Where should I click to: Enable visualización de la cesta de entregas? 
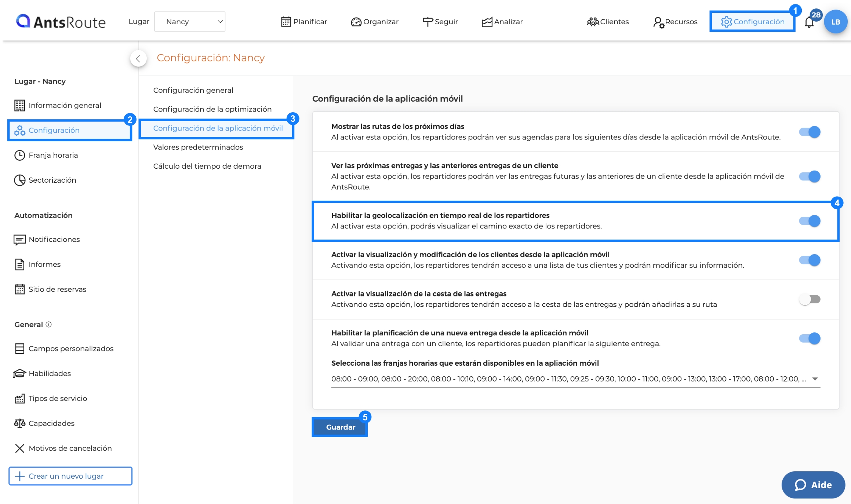(810, 299)
